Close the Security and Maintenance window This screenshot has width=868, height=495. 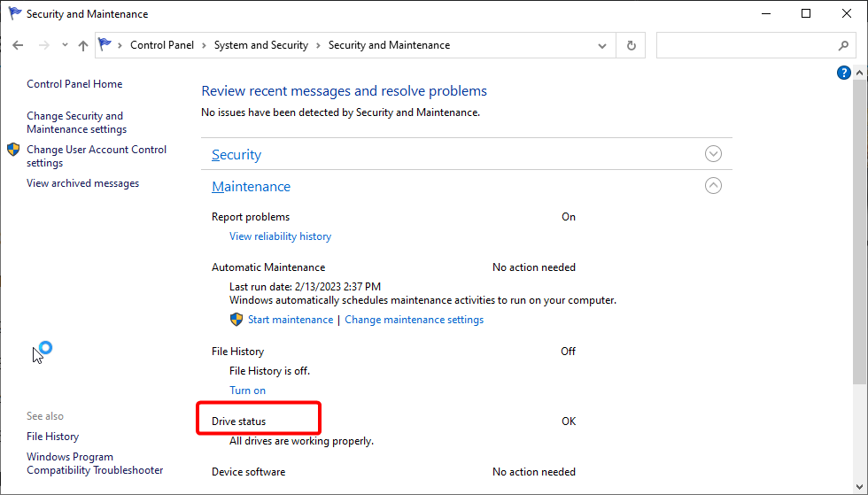(847, 14)
